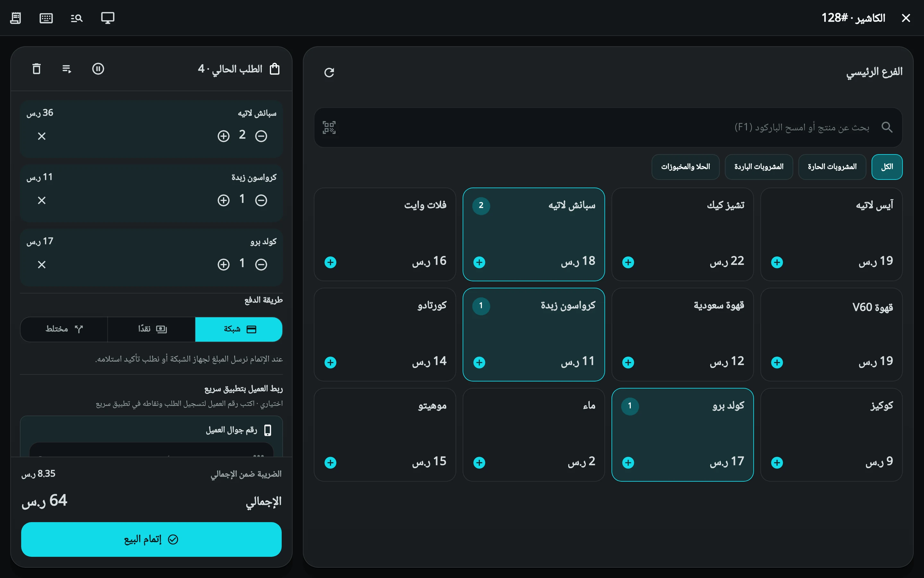Open the order search list icon
This screenshot has width=924, height=578.
77,18
